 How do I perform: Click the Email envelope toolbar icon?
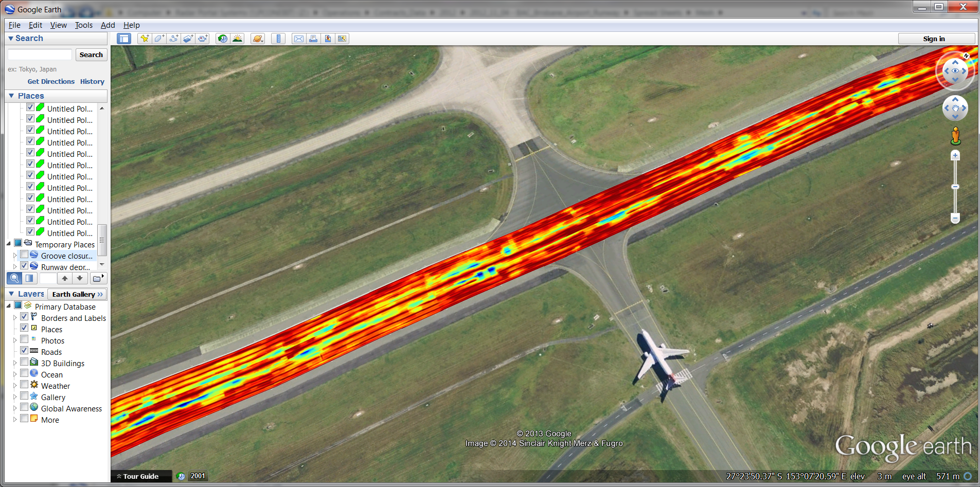coord(298,39)
